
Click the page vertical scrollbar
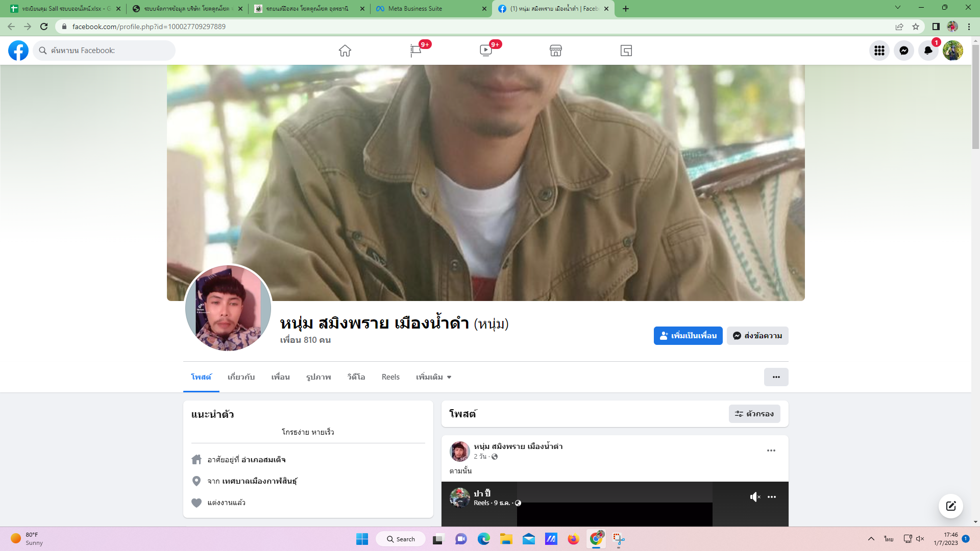tap(975, 97)
